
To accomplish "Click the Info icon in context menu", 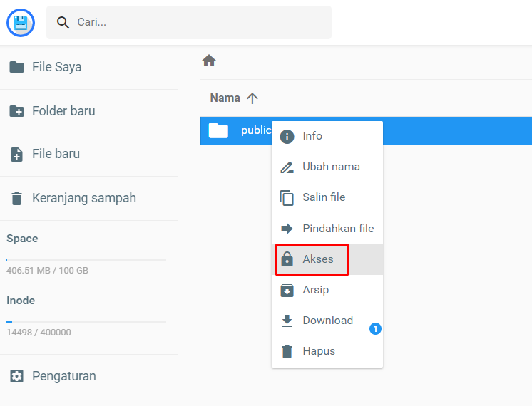I will 287,137.
